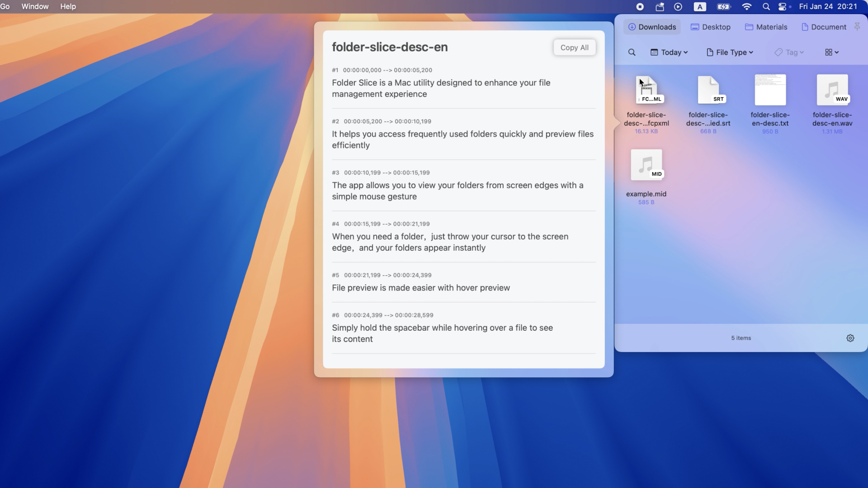
Task: Click the folder-slice-desc-.fcpxml icon
Action: tap(646, 89)
